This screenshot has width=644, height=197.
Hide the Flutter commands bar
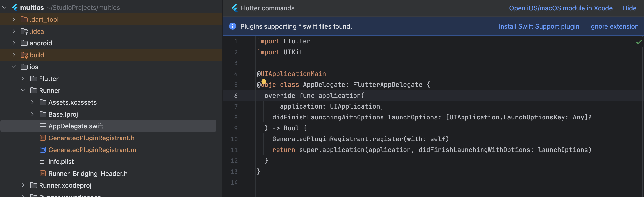629,8
